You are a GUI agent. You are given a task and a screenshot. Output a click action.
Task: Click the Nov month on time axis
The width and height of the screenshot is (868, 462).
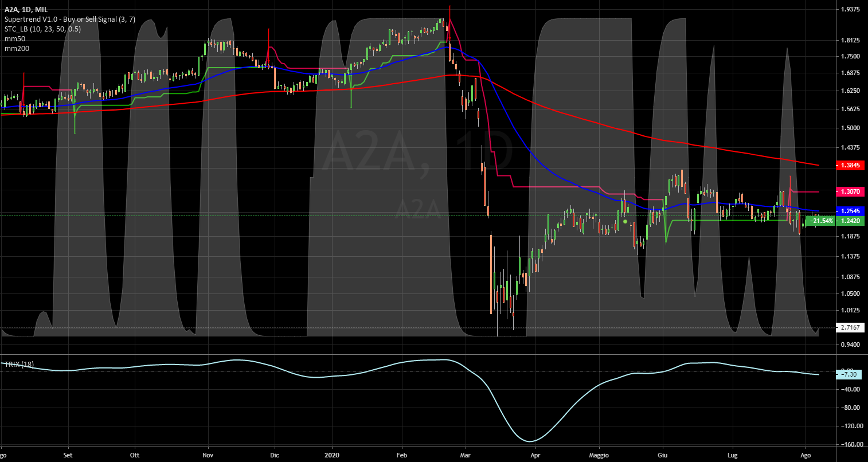point(208,455)
